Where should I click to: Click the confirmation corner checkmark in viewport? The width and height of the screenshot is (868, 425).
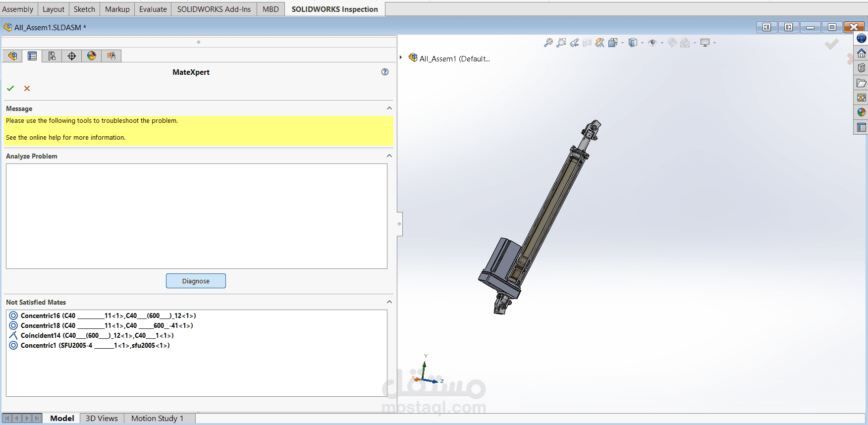(x=832, y=44)
